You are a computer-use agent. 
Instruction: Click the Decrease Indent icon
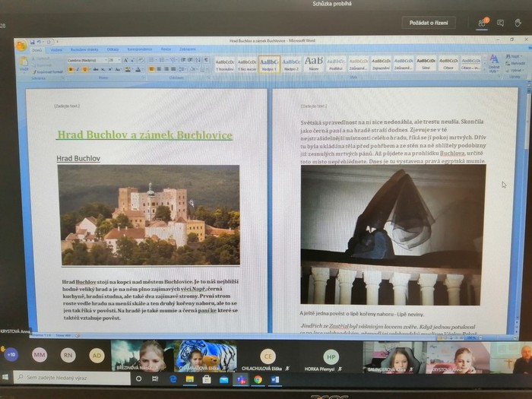pos(183,60)
